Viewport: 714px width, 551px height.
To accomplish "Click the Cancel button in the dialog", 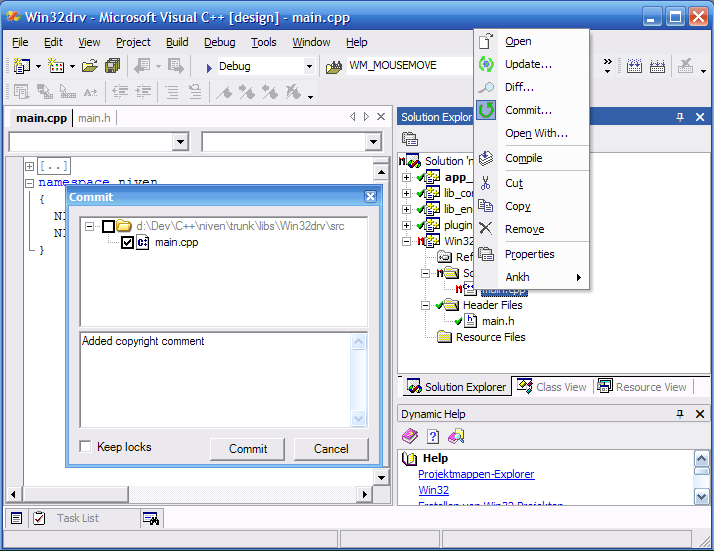I will click(331, 449).
